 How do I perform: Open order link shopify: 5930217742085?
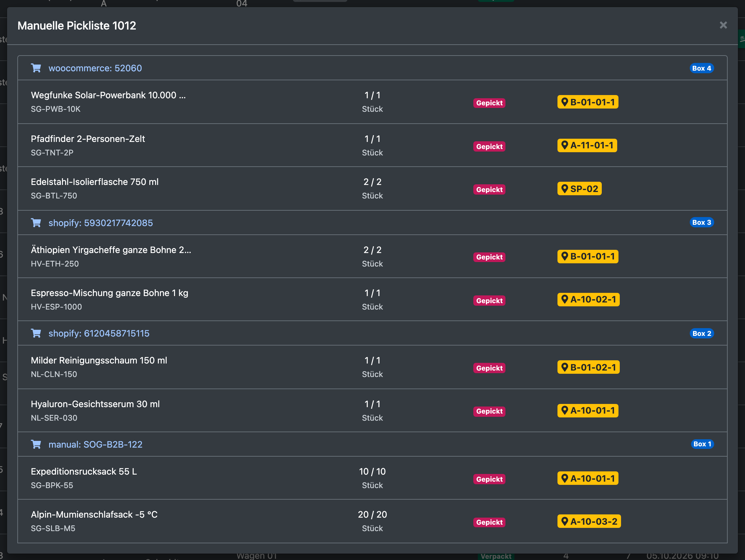(x=101, y=223)
